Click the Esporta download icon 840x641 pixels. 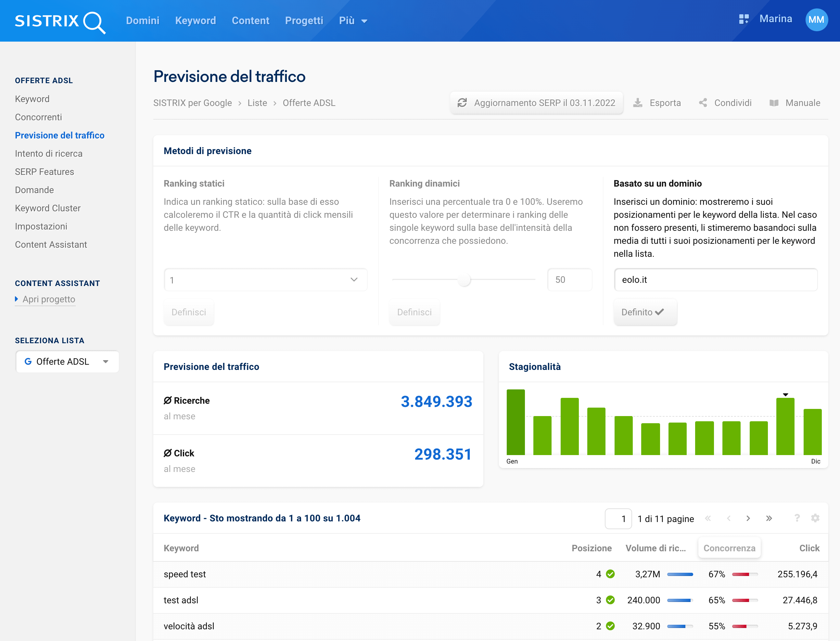(638, 103)
